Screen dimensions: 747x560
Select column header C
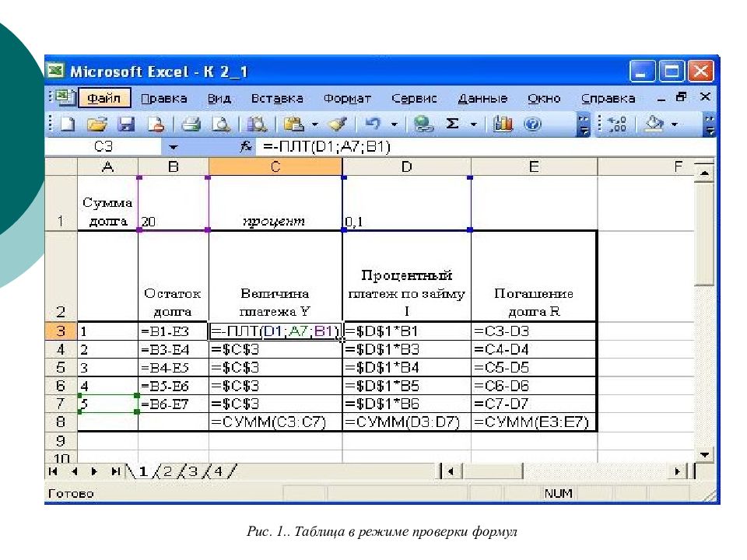pyautogui.click(x=275, y=166)
